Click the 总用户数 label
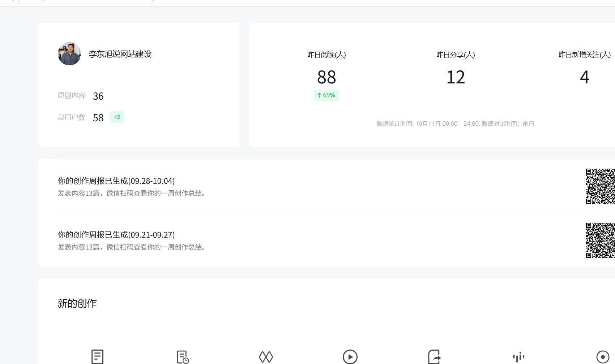The width and height of the screenshot is (615, 364). coord(71,117)
